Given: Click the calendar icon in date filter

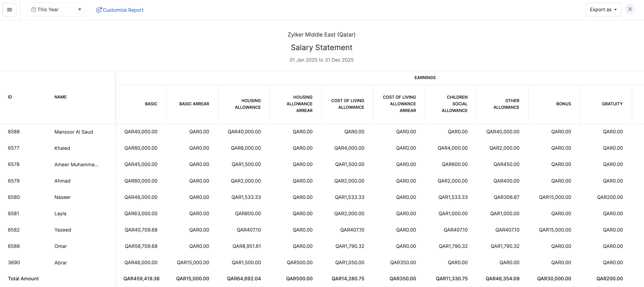Looking at the screenshot, I should pyautogui.click(x=34, y=10).
